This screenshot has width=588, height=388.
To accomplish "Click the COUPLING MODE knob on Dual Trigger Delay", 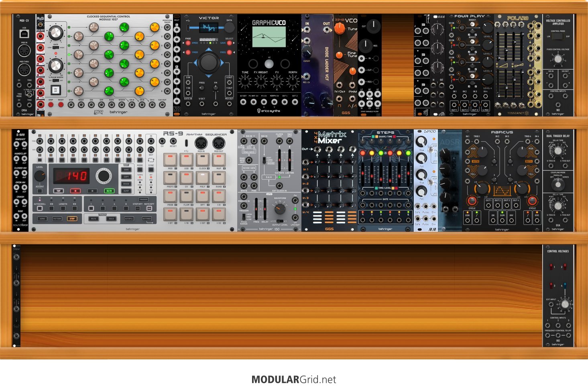I will coord(557,184).
